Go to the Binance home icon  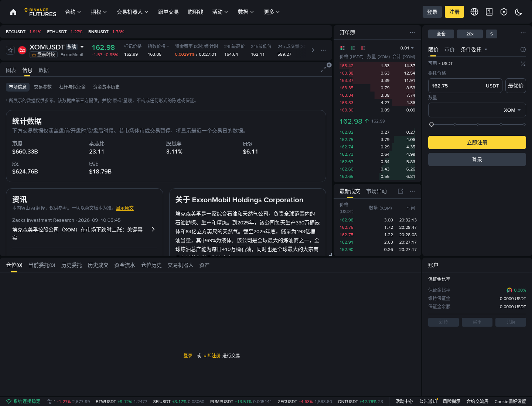point(13,12)
